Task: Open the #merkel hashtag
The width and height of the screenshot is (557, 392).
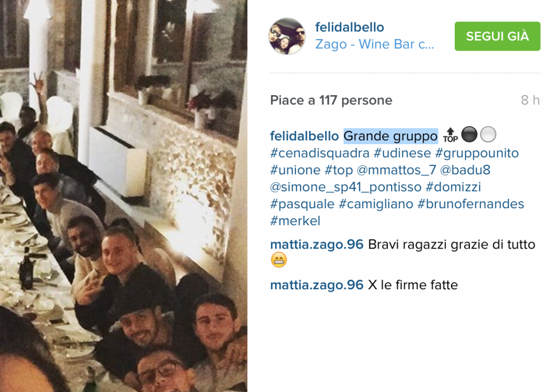Action: 295,221
